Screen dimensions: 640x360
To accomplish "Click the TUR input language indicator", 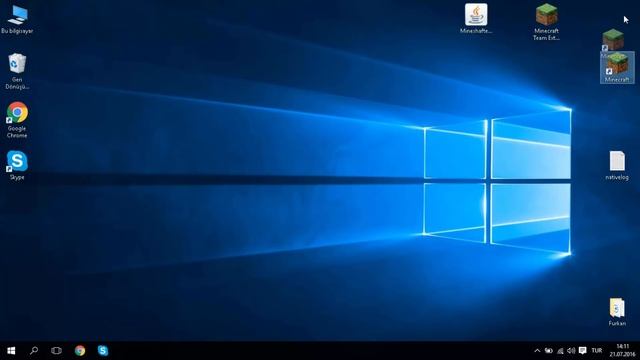I will tap(597, 351).
